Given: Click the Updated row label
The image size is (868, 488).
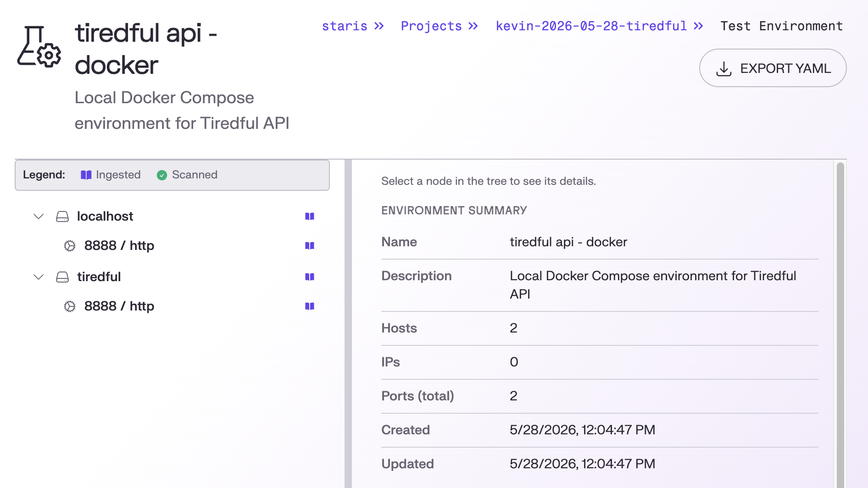Looking at the screenshot, I should 407,464.
